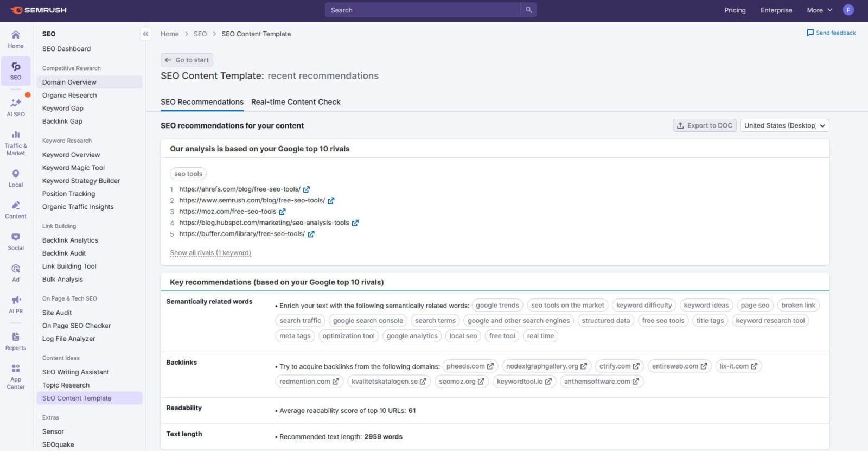This screenshot has height=451, width=868.
Task: Open United States (Desktop) dropdown
Action: 784,125
